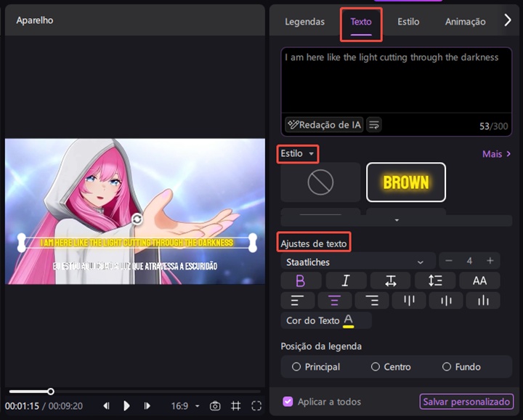The image size is (523, 420).
Task: Decrease font size with minus
Action: tap(449, 261)
